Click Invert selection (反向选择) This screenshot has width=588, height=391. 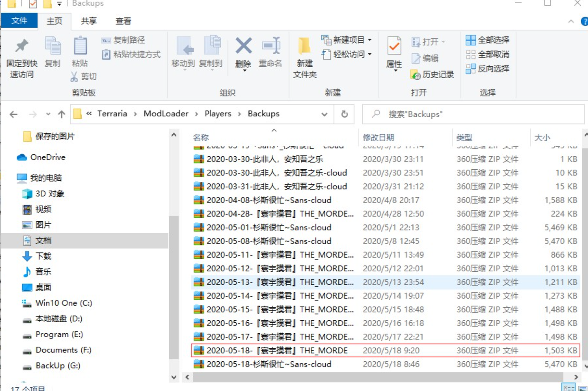[488, 68]
